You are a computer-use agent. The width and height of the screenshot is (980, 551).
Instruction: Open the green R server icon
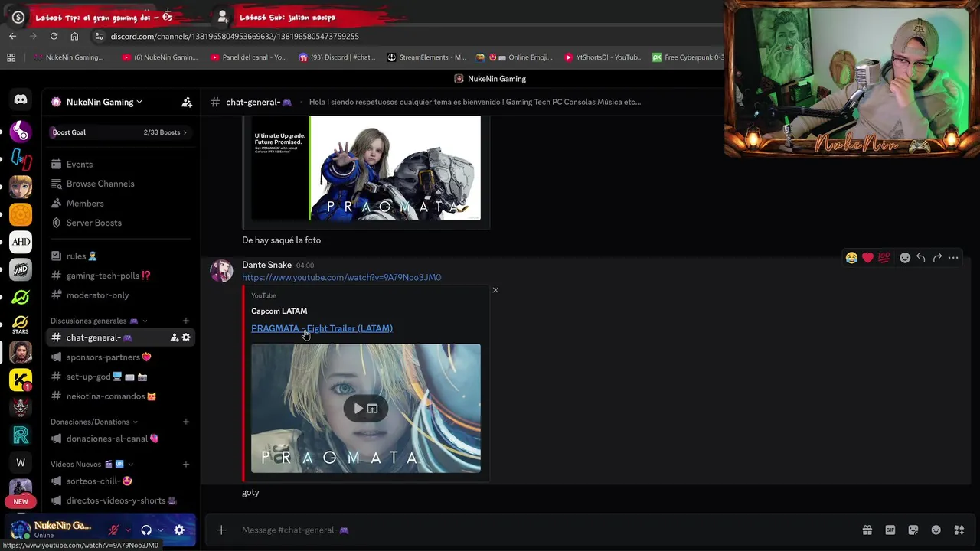tap(21, 435)
